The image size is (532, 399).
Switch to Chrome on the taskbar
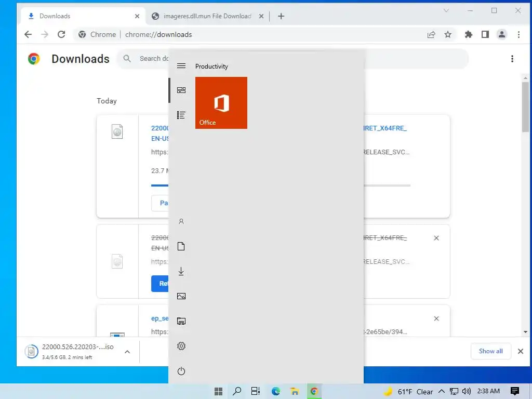point(314,391)
